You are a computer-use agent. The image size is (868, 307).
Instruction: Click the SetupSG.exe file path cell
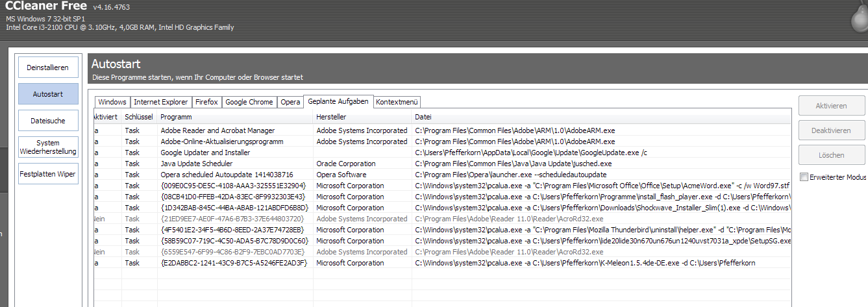click(x=602, y=241)
